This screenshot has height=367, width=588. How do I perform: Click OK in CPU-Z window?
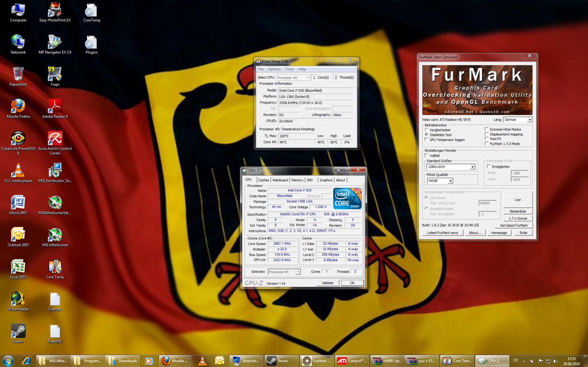[x=352, y=283]
